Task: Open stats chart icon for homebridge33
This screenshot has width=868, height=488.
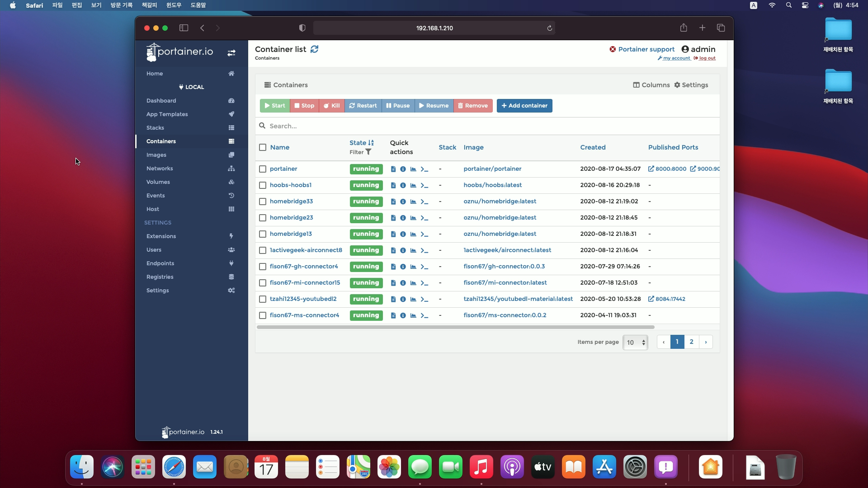Action: click(413, 202)
